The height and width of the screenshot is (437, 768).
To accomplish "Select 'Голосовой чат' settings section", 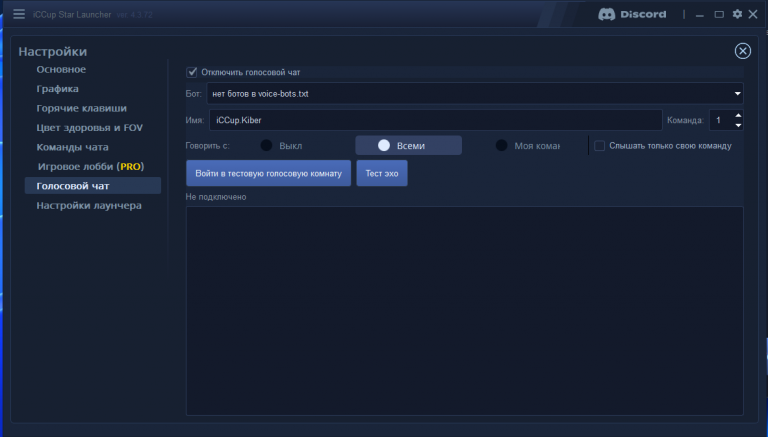I will pos(93,186).
